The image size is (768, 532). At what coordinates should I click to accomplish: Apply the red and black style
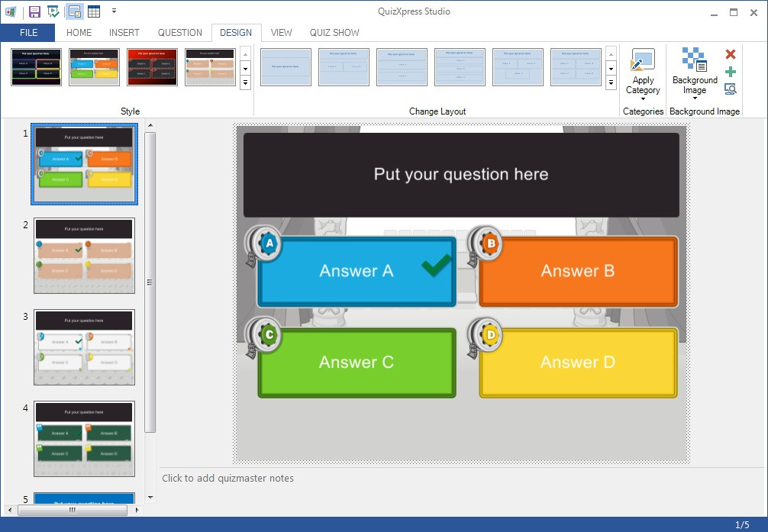pos(152,67)
